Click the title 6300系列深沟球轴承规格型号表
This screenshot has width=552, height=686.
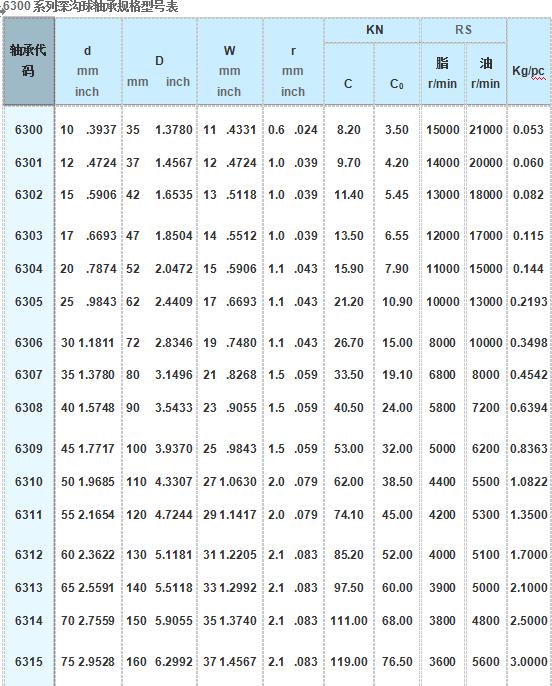[91, 7]
